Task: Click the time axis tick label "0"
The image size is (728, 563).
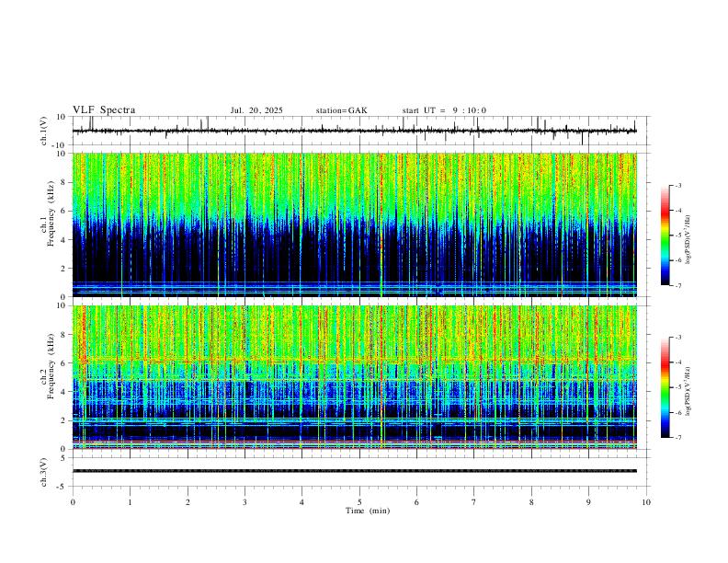Action: (73, 502)
